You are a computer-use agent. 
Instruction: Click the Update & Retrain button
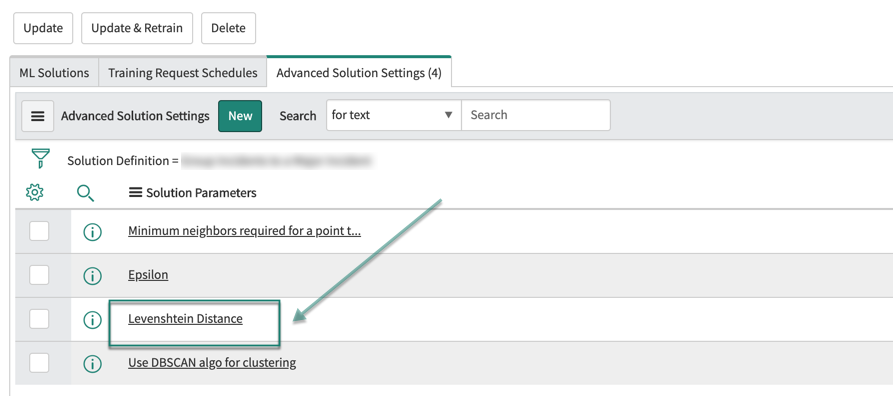point(137,28)
